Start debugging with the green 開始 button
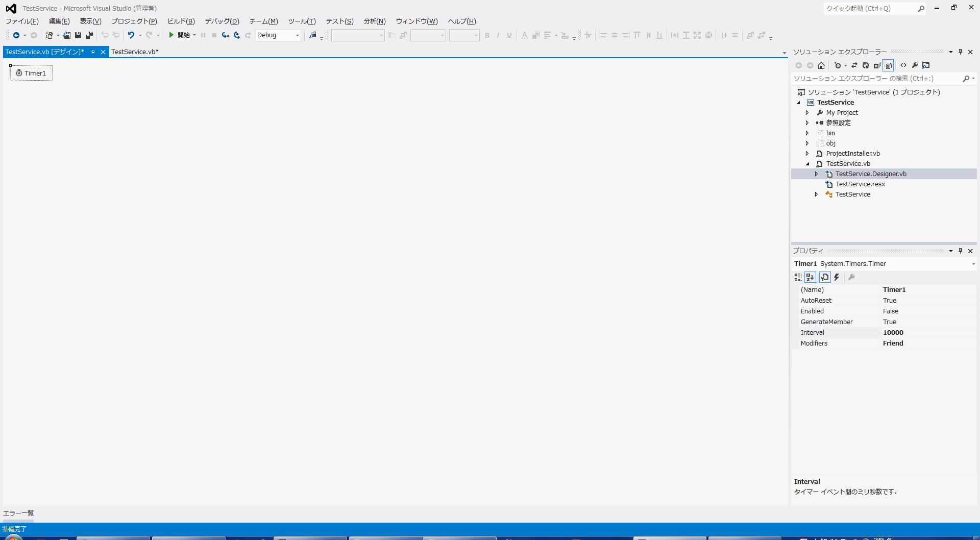 click(x=179, y=35)
